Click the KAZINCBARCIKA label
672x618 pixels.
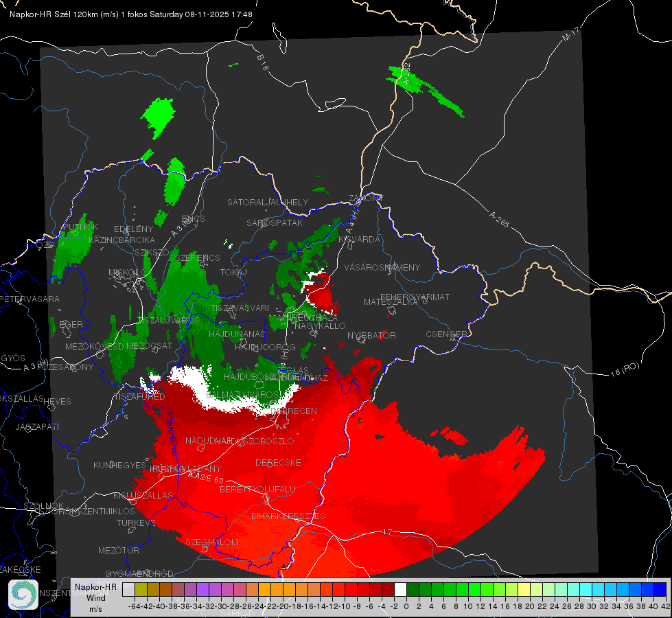121,240
